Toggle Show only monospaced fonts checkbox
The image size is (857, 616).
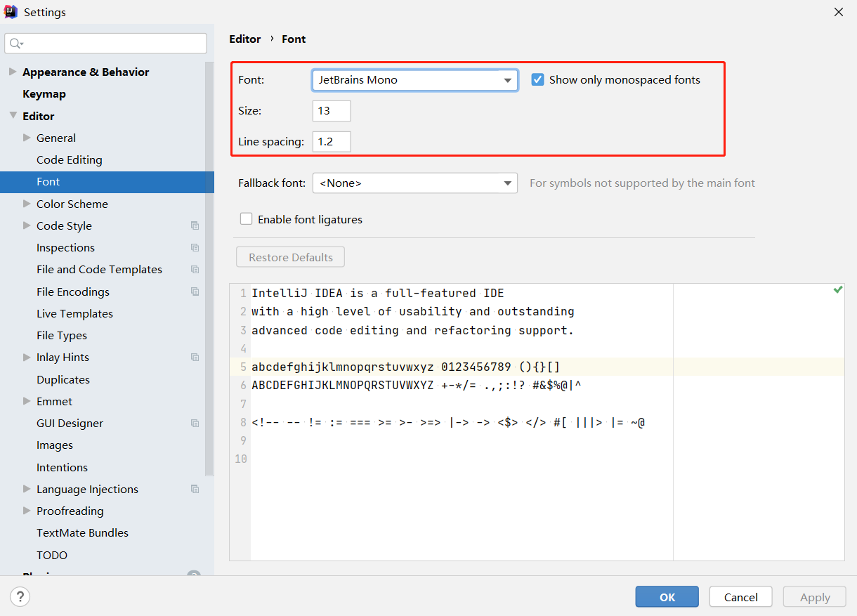pyautogui.click(x=537, y=79)
